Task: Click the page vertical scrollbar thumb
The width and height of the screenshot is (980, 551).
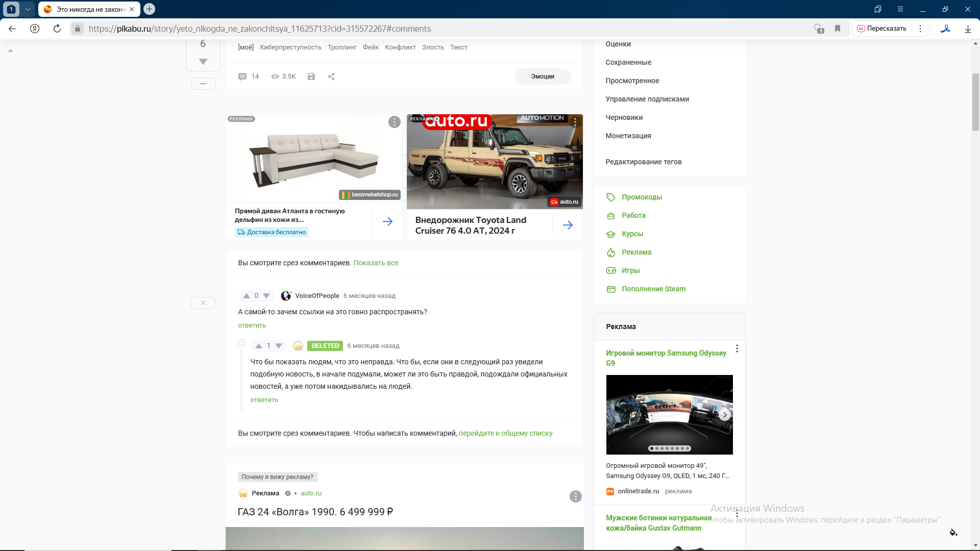Action: click(975, 102)
